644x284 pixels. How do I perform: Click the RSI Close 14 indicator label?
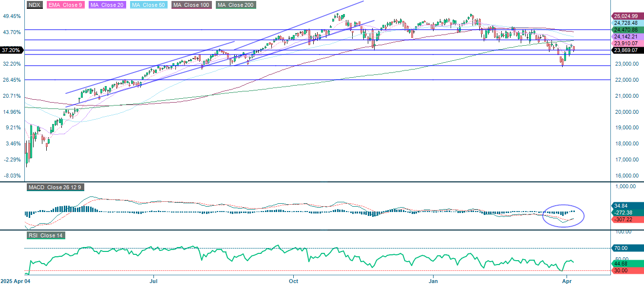[46, 234]
